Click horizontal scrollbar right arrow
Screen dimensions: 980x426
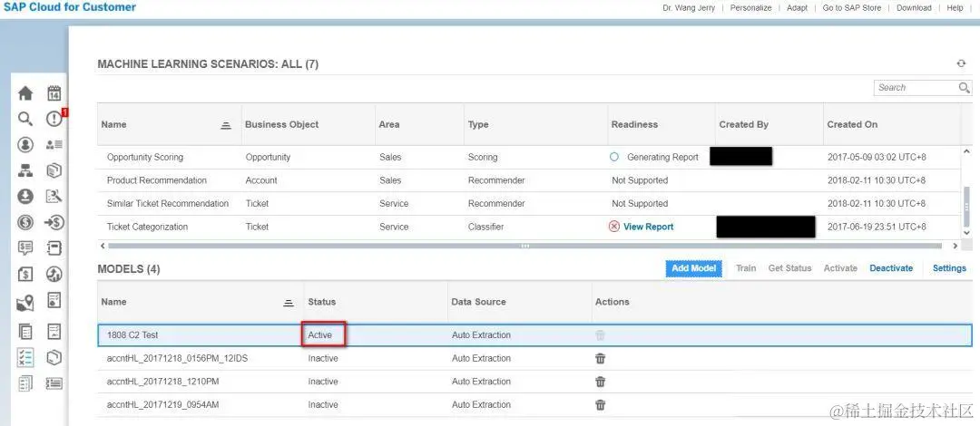[x=955, y=247]
